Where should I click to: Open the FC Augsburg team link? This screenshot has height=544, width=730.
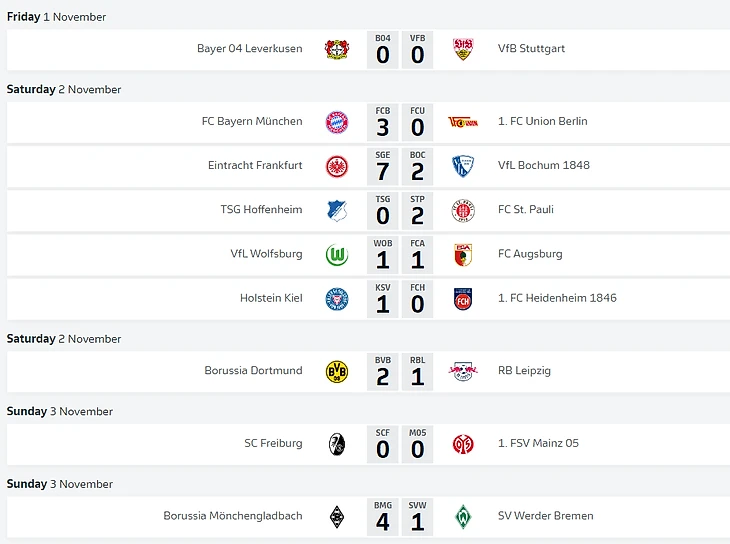[x=530, y=254]
